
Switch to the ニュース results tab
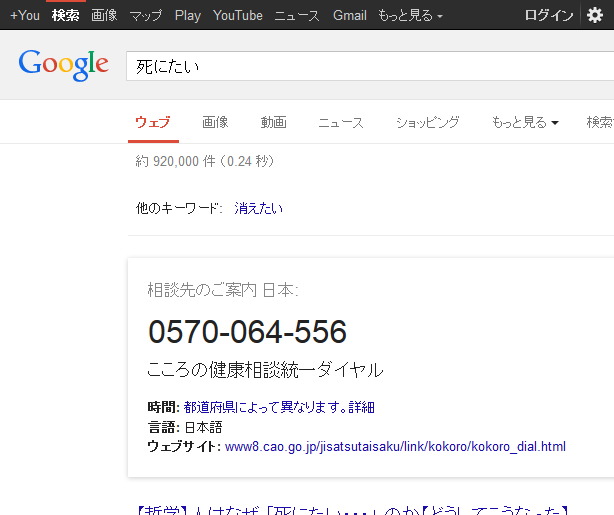[341, 123]
